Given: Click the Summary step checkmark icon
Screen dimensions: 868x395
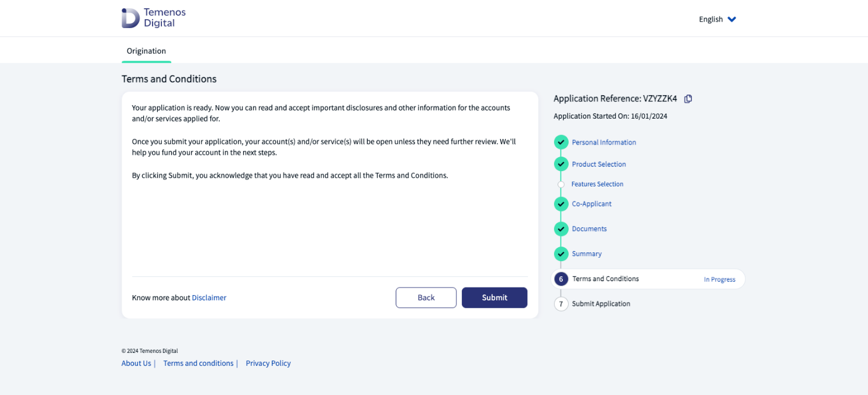Looking at the screenshot, I should (561, 254).
